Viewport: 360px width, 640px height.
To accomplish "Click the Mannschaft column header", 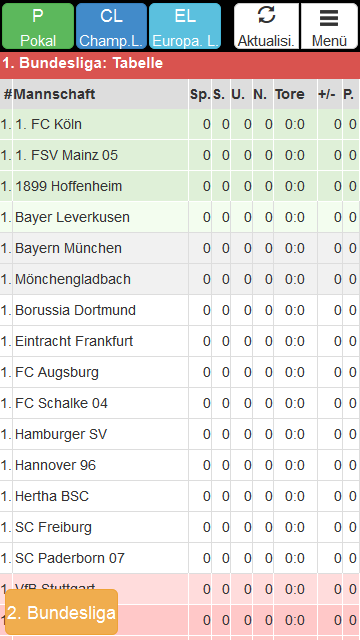I will pyautogui.click(x=54, y=94).
